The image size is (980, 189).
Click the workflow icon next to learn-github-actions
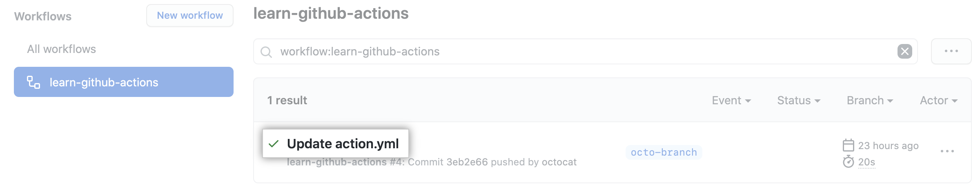[33, 82]
